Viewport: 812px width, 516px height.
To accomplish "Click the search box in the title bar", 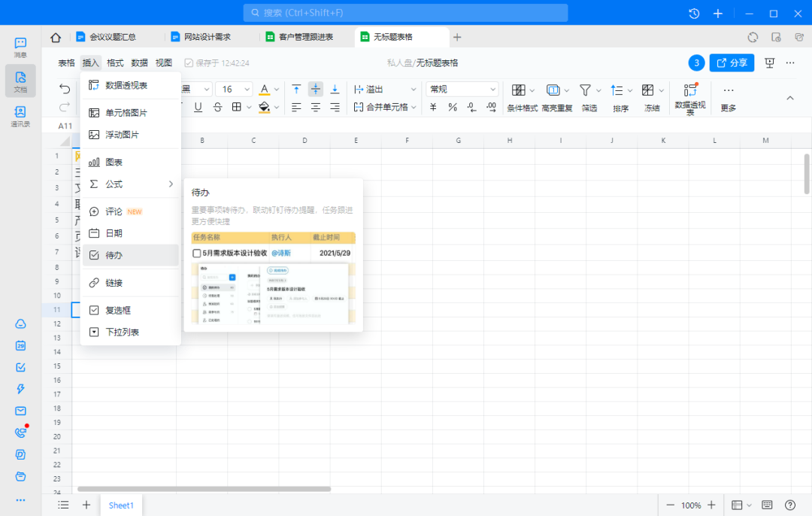I will pos(405,13).
